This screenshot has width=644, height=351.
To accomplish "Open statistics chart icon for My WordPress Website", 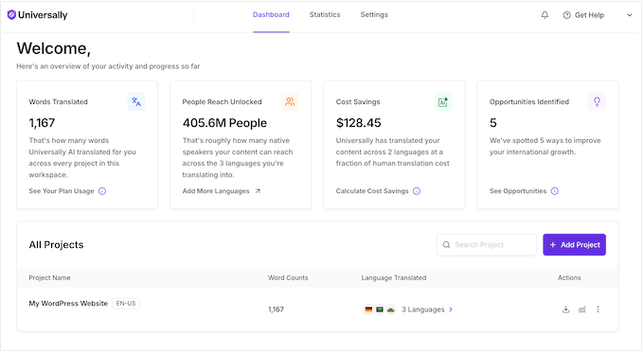I will [x=582, y=309].
